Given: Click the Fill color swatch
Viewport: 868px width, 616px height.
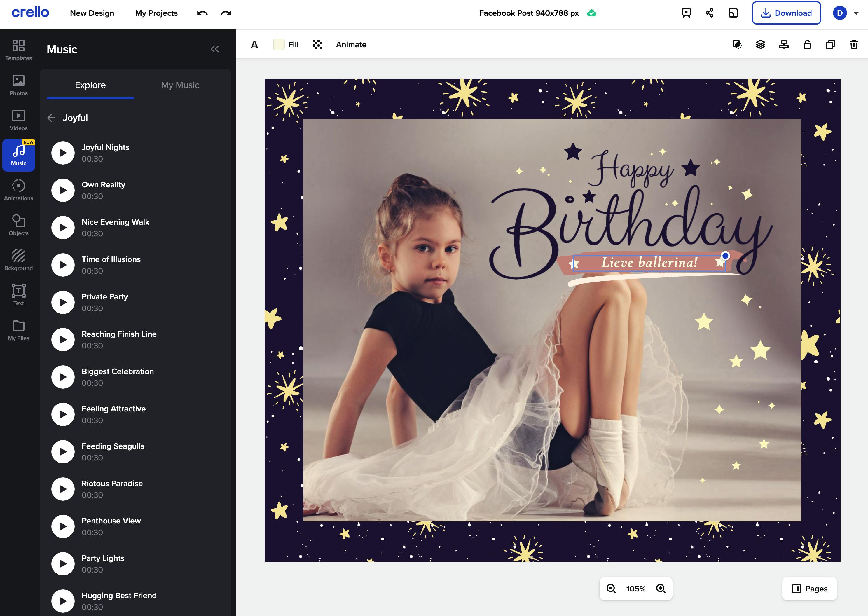Looking at the screenshot, I should pos(279,44).
